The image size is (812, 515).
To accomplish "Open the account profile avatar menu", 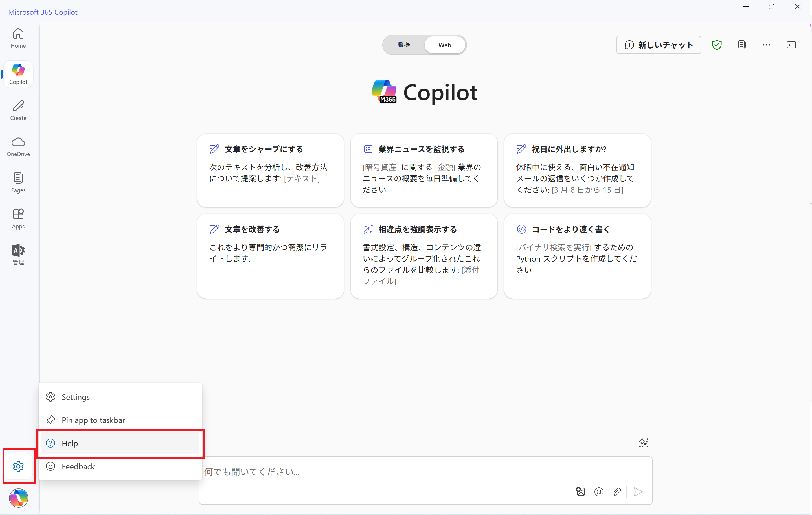I will coord(18,498).
